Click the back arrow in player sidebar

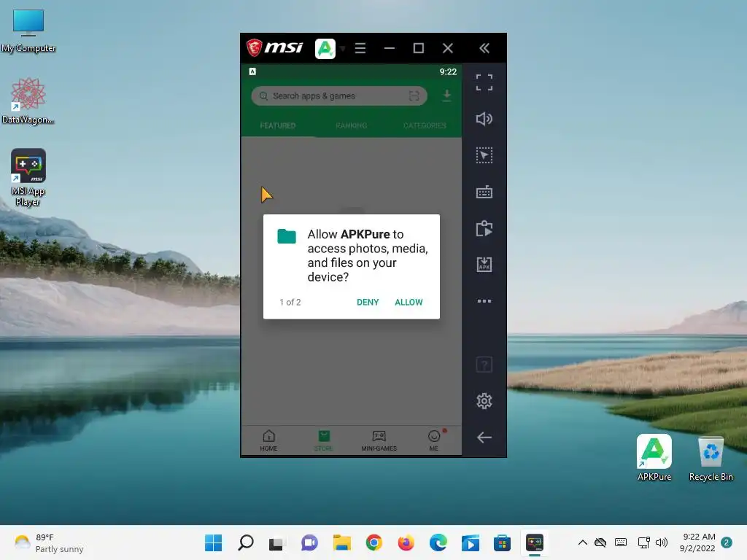pyautogui.click(x=484, y=437)
